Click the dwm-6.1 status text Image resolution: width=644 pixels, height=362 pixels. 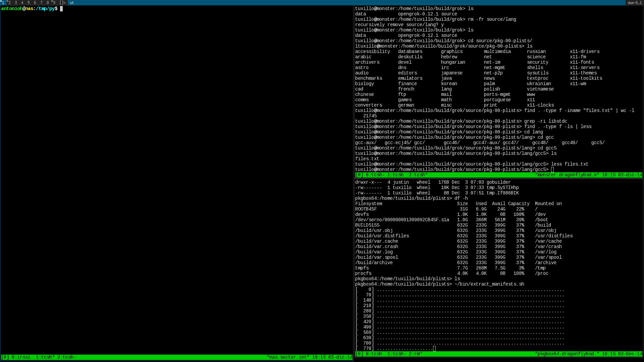pos(634,3)
